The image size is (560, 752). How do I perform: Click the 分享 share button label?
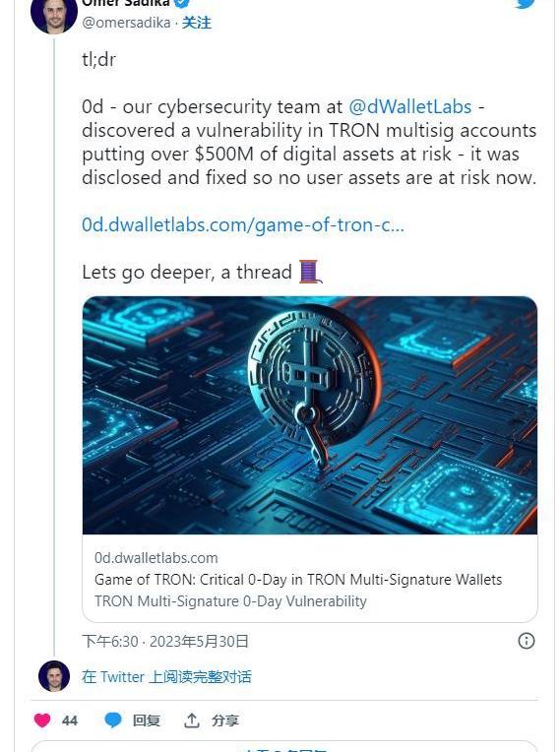click(x=224, y=721)
